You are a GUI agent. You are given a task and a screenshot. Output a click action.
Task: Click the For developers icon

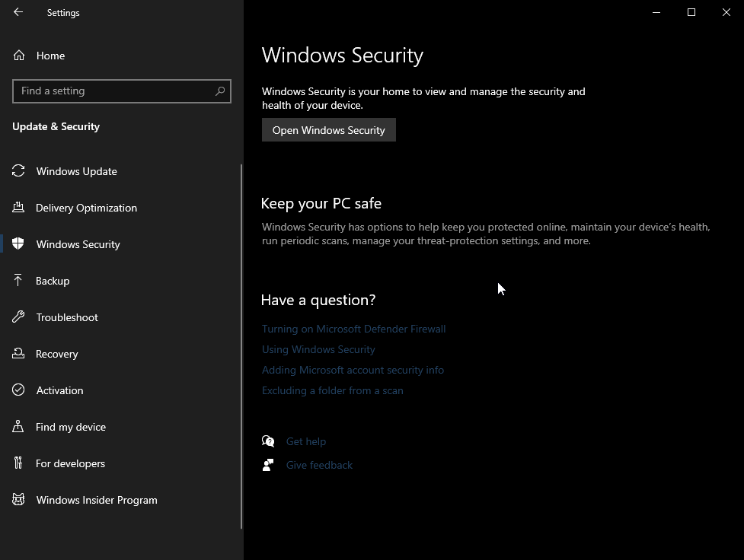(x=18, y=463)
